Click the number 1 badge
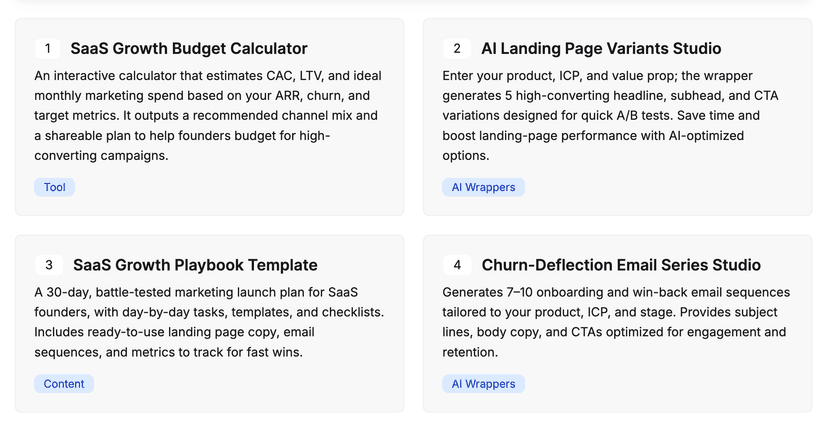The width and height of the screenshot is (828, 421). click(x=47, y=48)
